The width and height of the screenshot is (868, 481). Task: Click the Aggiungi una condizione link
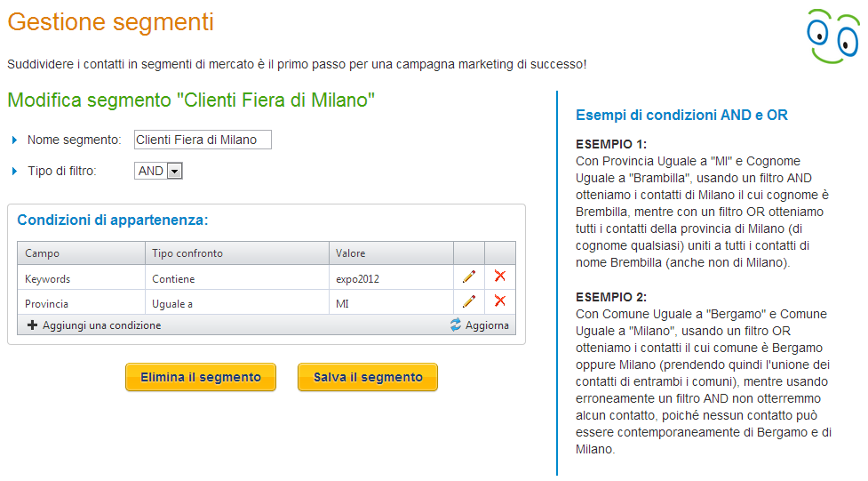pos(101,325)
